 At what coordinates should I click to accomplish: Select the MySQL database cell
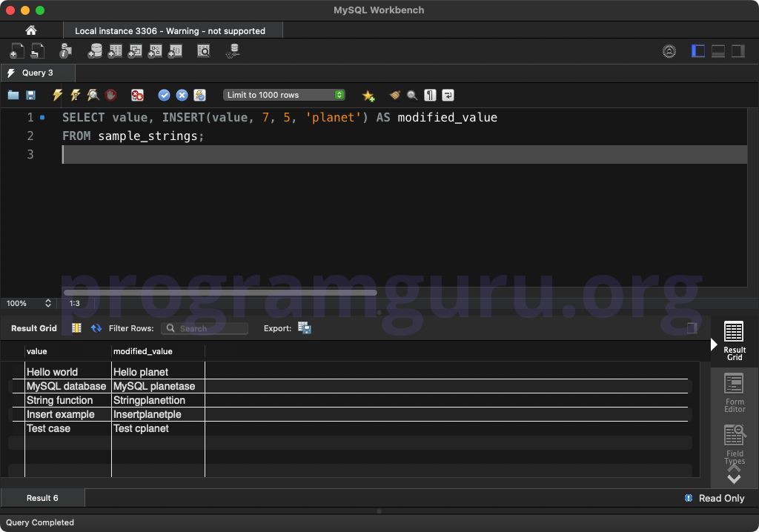67,386
